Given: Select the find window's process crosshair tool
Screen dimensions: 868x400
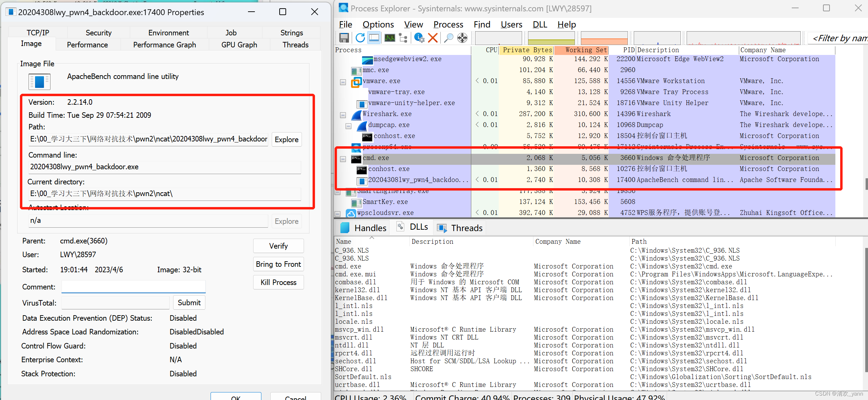Looking at the screenshot, I should pyautogui.click(x=462, y=38).
